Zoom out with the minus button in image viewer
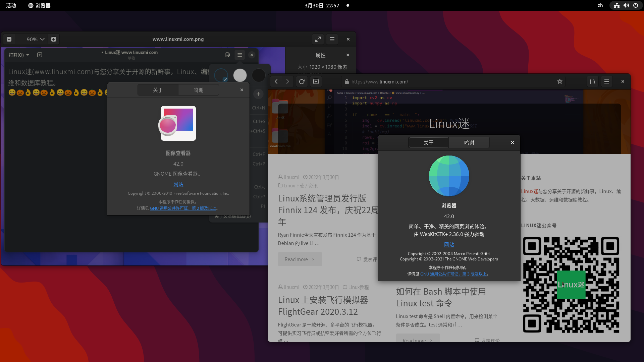 pos(9,39)
